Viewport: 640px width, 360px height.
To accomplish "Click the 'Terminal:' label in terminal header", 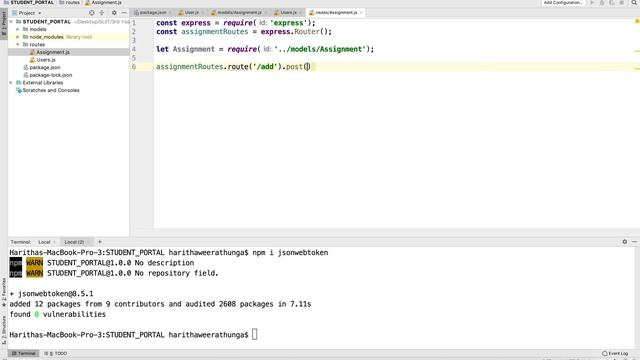I will (20, 242).
